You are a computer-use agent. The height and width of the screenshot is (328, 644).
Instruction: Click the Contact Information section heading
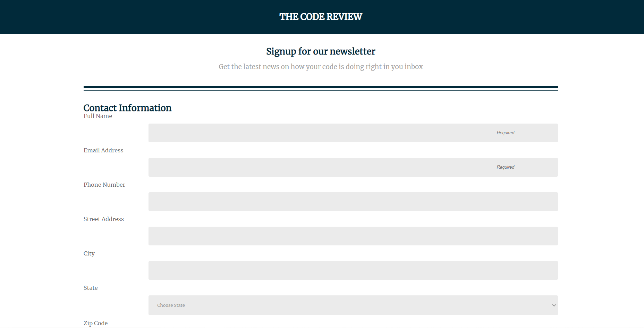pyautogui.click(x=127, y=108)
